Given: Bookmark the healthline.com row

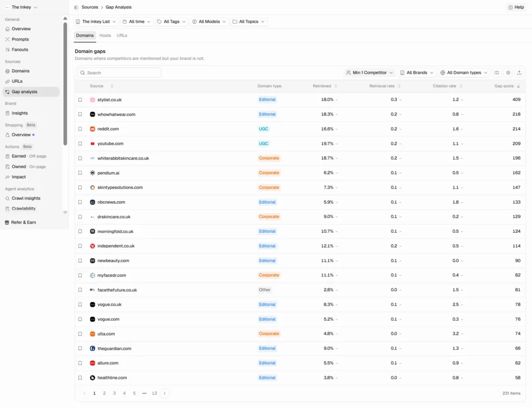Looking at the screenshot, I should tap(80, 378).
